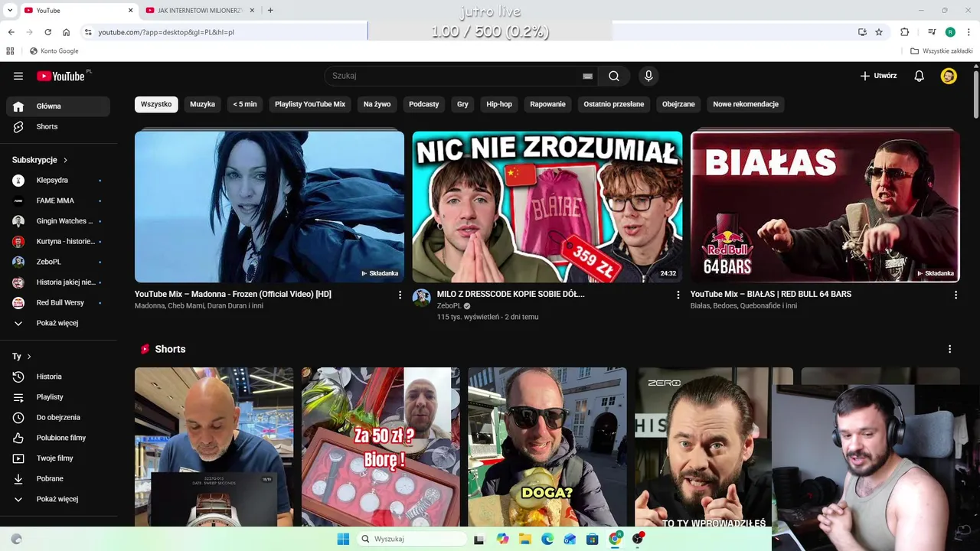The height and width of the screenshot is (551, 980).
Task: Open options menu for BIAŁAS mix
Action: [x=955, y=295]
